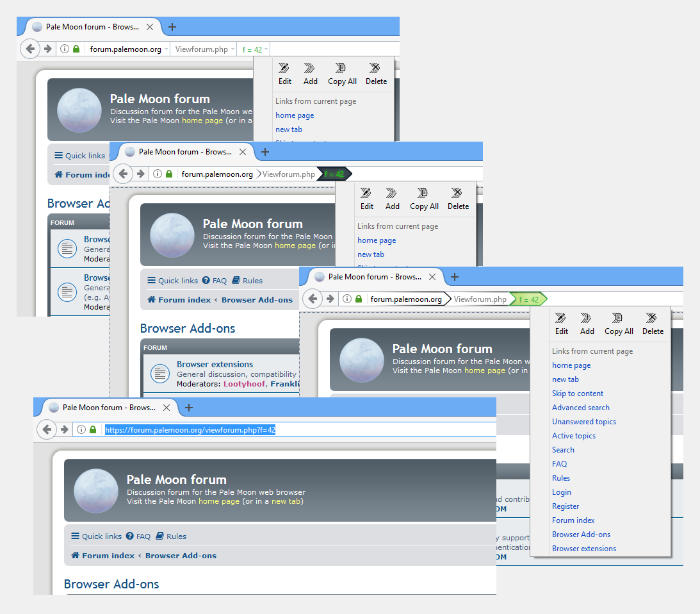Click black f = 42 breadcrumb segment
This screenshot has width=700, height=614.
tap(334, 174)
